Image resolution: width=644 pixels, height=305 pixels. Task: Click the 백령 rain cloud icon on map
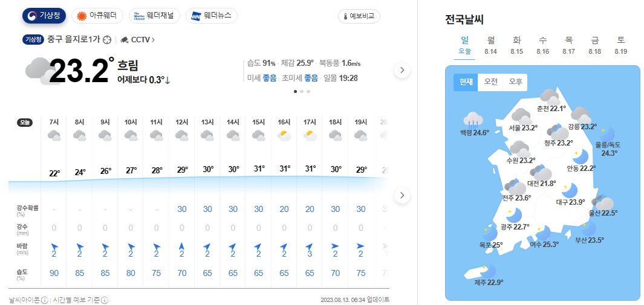tap(473, 120)
